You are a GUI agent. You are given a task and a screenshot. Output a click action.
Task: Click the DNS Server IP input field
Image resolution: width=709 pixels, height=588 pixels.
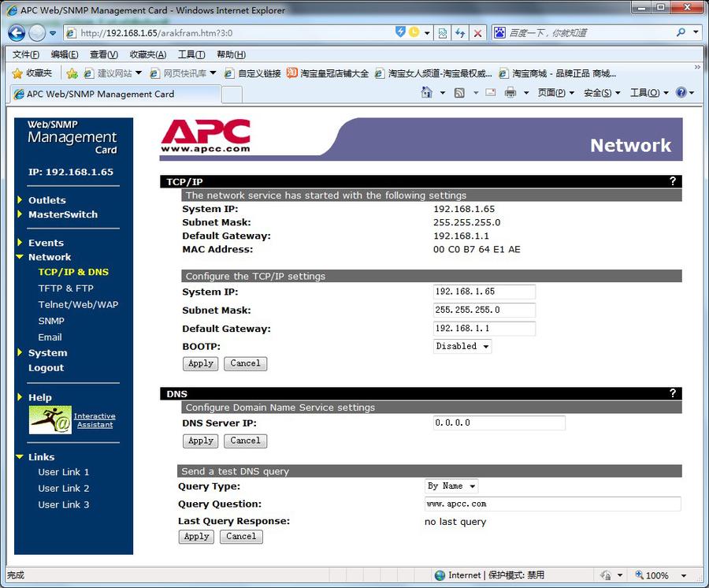click(499, 423)
